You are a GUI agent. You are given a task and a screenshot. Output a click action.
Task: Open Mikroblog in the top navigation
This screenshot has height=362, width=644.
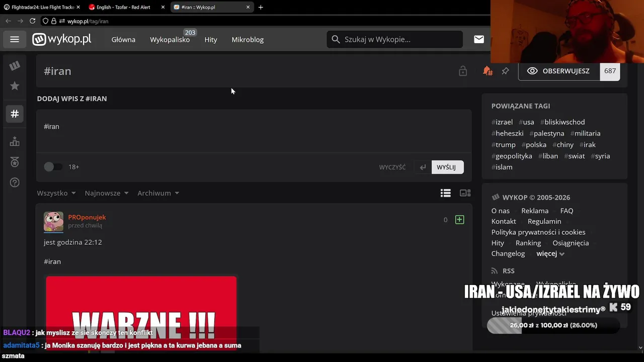248,39
